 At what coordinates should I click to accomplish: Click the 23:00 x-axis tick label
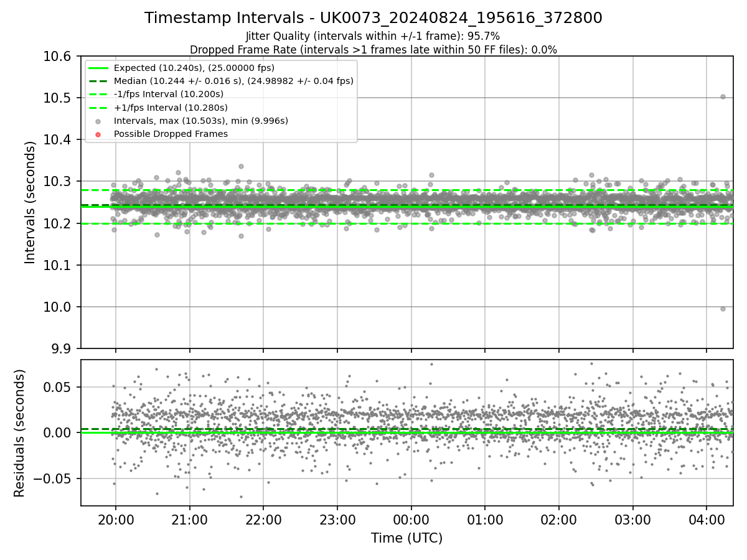pyautogui.click(x=337, y=520)
